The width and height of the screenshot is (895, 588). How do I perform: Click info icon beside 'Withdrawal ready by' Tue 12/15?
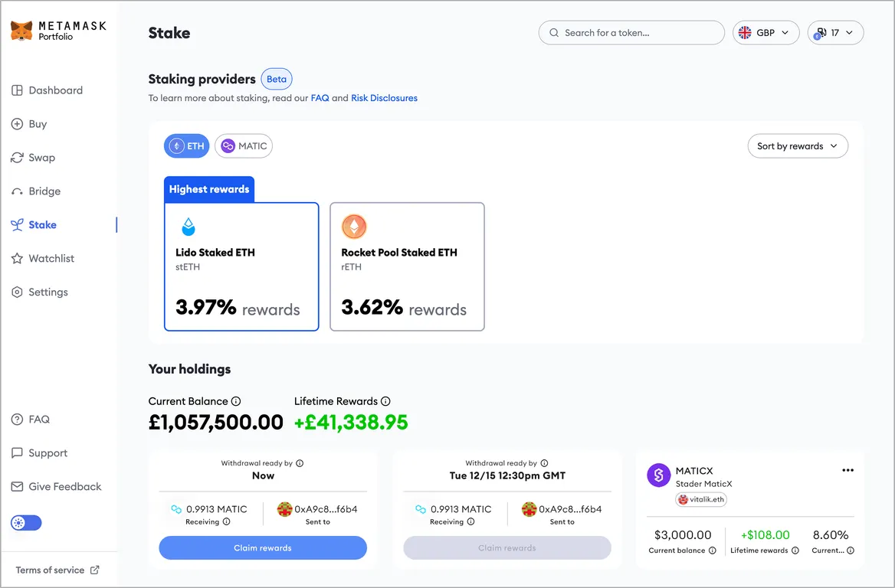pyautogui.click(x=544, y=463)
